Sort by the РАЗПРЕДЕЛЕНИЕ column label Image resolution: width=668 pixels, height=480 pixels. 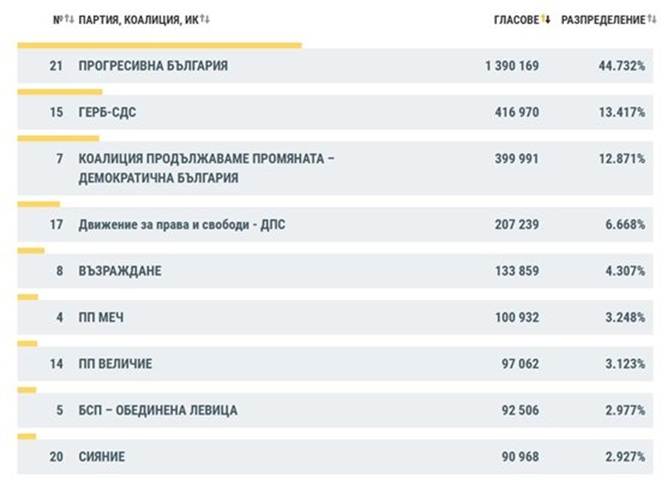pos(602,20)
